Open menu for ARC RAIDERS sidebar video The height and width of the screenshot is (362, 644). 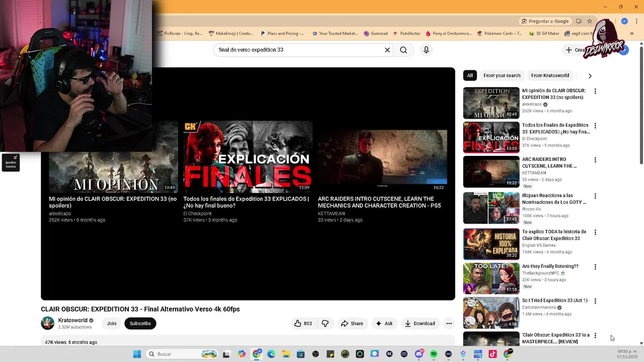[x=595, y=160]
